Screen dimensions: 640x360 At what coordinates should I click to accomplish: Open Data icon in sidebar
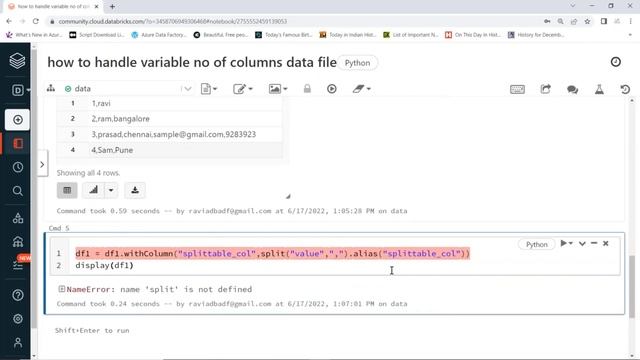coord(18,218)
